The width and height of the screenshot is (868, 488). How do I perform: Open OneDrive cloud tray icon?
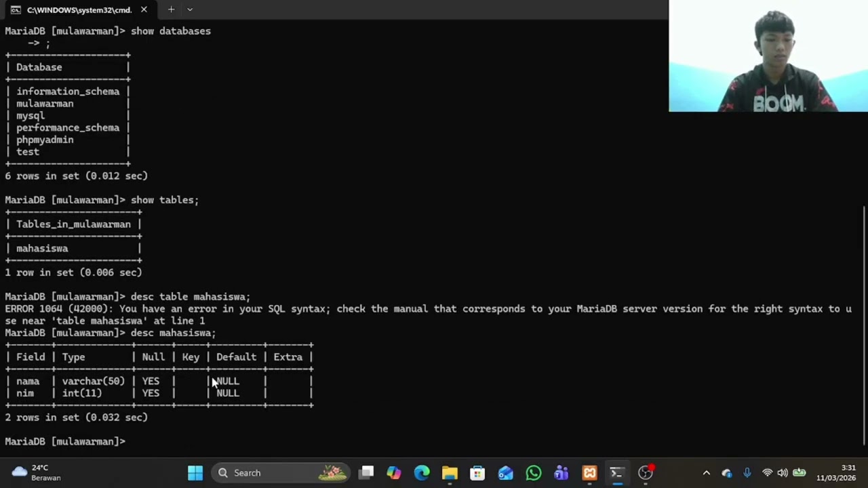pyautogui.click(x=727, y=473)
